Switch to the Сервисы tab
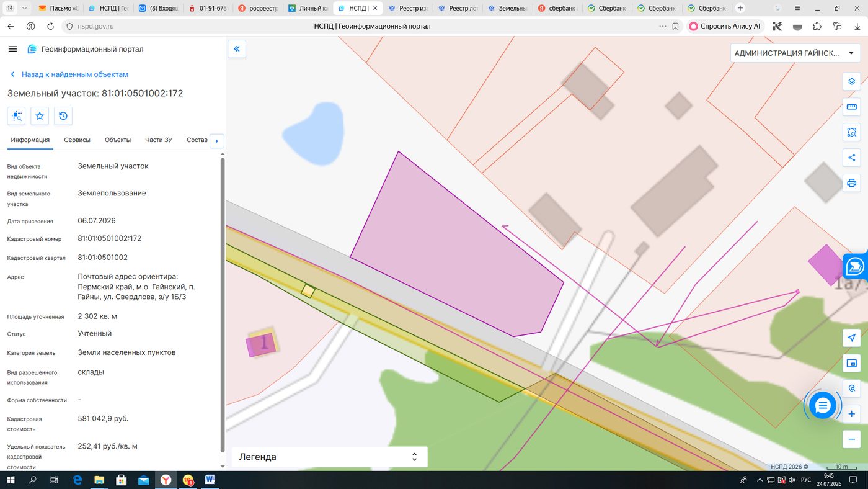Screen dimensions: 868x489 click(77, 140)
